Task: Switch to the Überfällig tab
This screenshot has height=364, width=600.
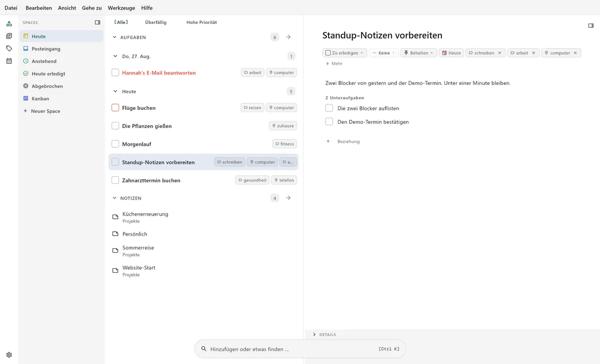Action: point(155,22)
